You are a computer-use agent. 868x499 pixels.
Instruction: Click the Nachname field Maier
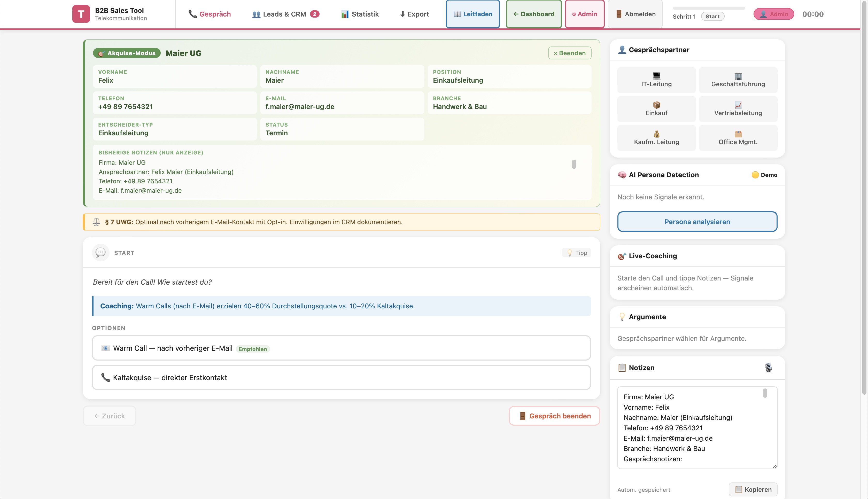342,76
